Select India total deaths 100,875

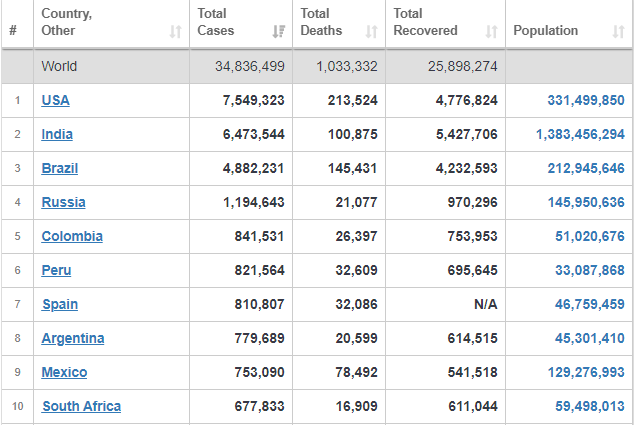353,134
